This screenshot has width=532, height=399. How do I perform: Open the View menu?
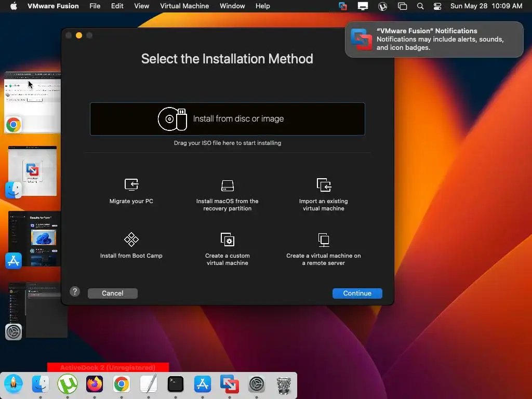tap(141, 6)
